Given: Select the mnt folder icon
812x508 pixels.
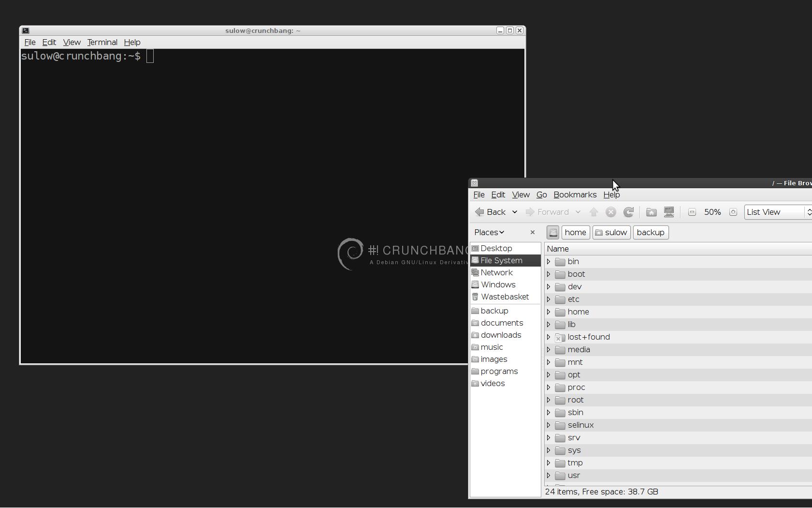Looking at the screenshot, I should coord(560,362).
